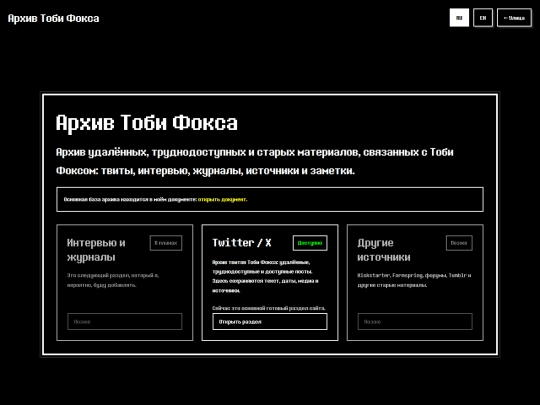This screenshot has height=405, width=540.
Task: Click the «В планах» badge on interviews card
Action: pyautogui.click(x=166, y=243)
